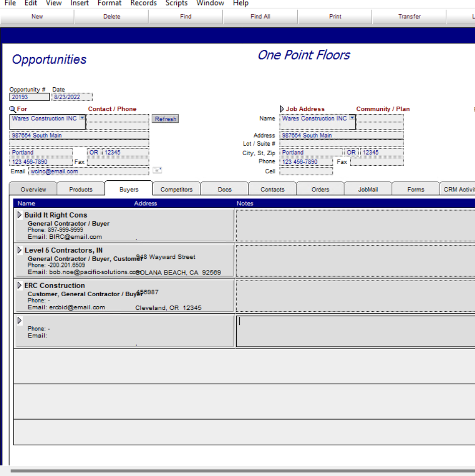Click the arrow icon beside Job Address
This screenshot has width=475, height=476.
pos(282,109)
